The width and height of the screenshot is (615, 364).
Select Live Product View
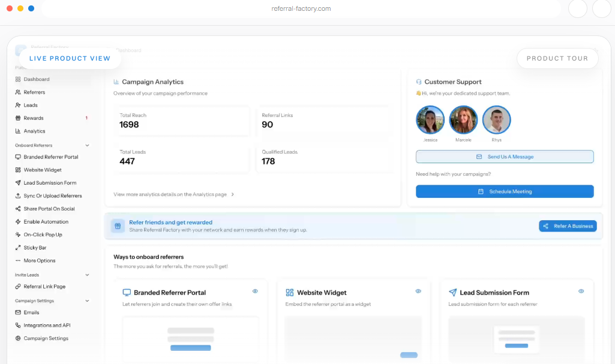pos(70,58)
